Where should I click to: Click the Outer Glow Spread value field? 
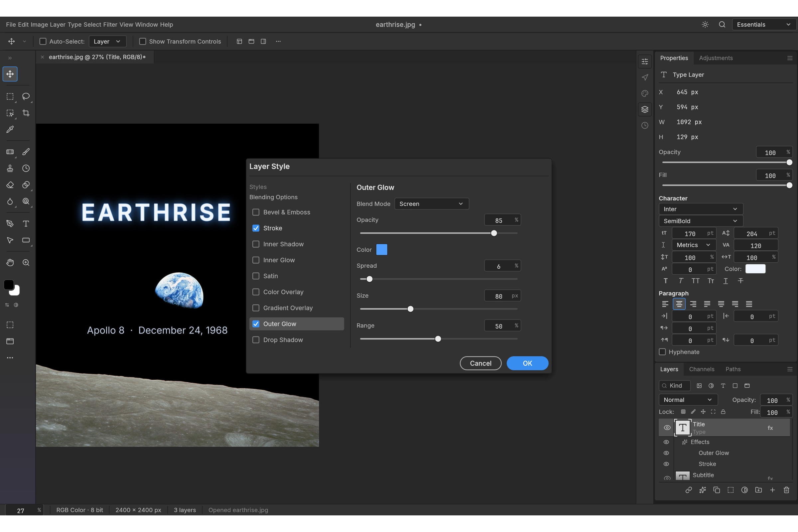(502, 266)
